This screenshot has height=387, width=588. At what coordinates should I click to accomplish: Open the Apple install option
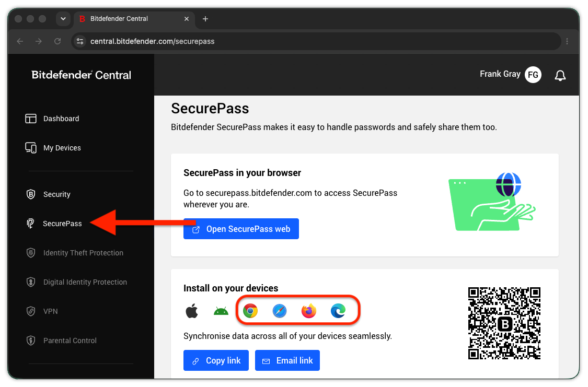coord(192,311)
